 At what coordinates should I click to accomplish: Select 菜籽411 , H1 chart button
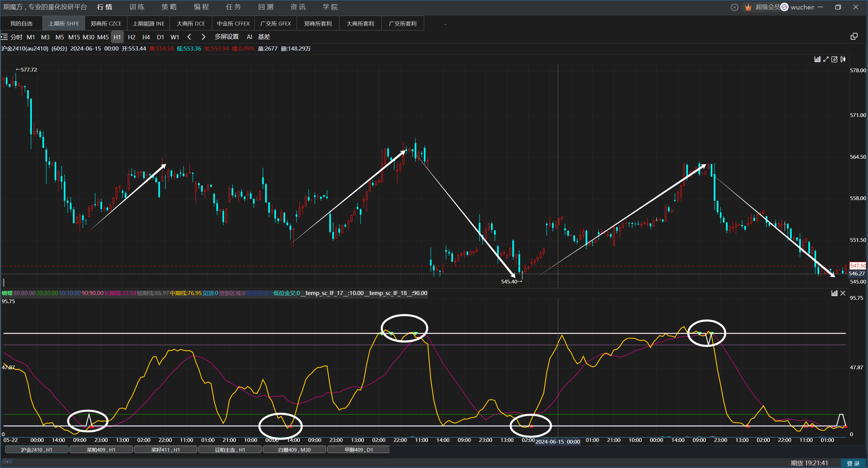165,450
